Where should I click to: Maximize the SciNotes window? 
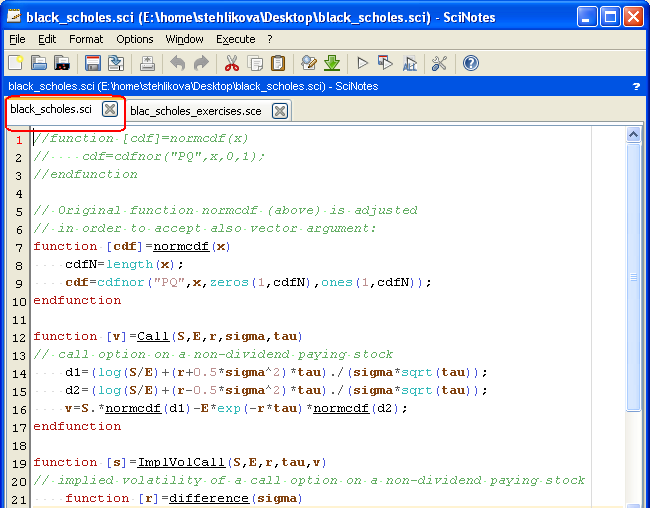point(610,17)
